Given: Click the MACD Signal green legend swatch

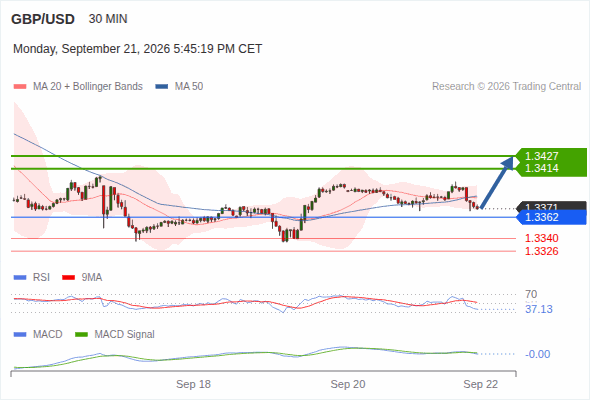Looking at the screenshot, I should (x=81, y=335).
